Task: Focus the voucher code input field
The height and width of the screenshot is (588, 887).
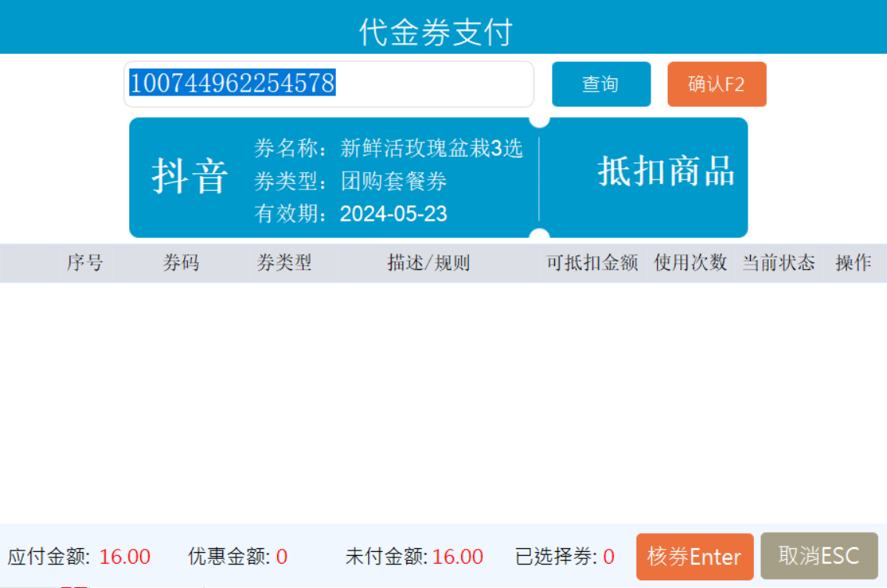Action: 329,84
